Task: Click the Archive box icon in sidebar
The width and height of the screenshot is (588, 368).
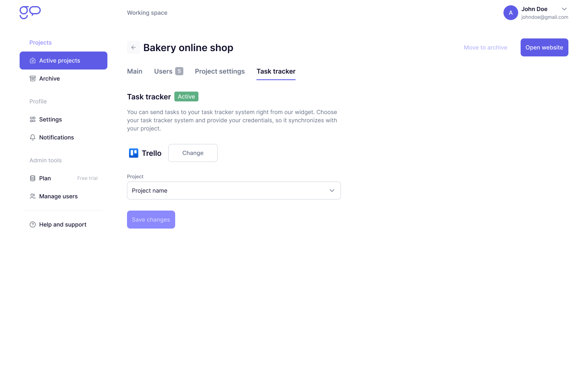Action: pyautogui.click(x=33, y=79)
